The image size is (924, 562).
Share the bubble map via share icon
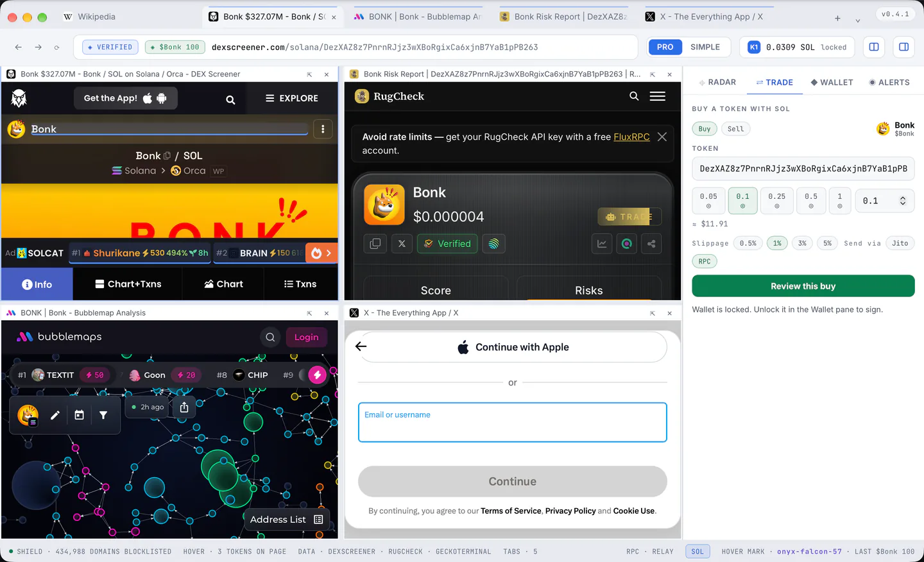point(184,407)
